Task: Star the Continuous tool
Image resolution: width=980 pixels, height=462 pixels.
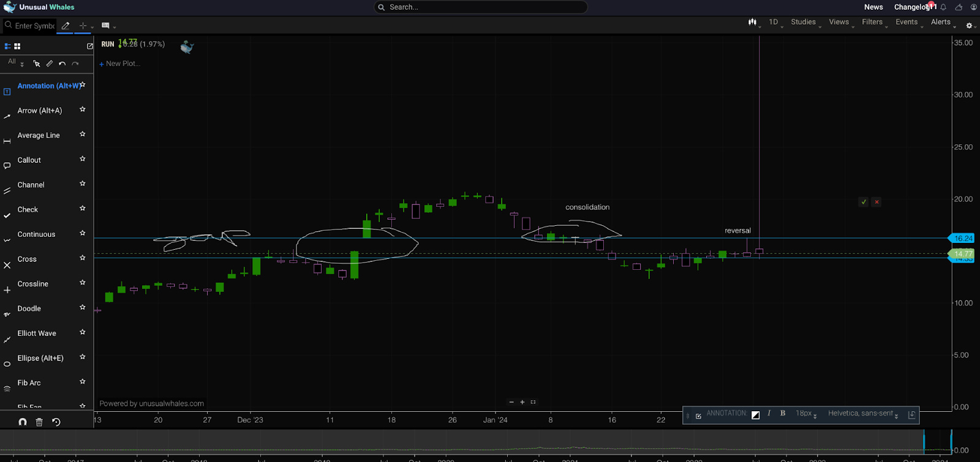Action: [x=83, y=233]
